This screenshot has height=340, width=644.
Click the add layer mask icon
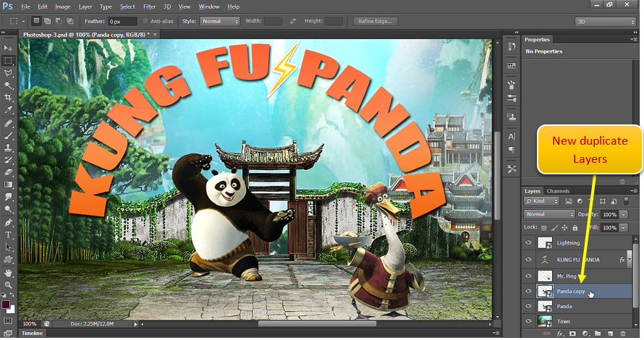pyautogui.click(x=572, y=333)
